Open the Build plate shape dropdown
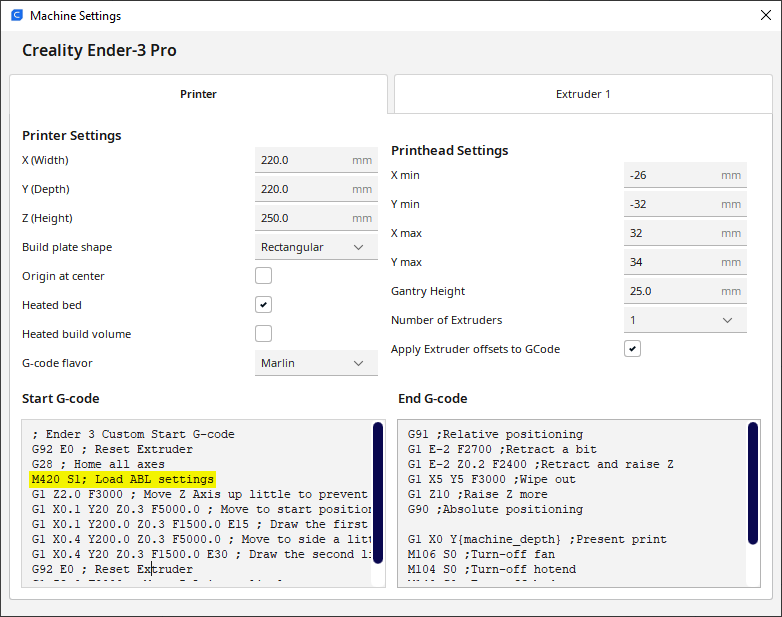The height and width of the screenshot is (617, 782). 316,247
